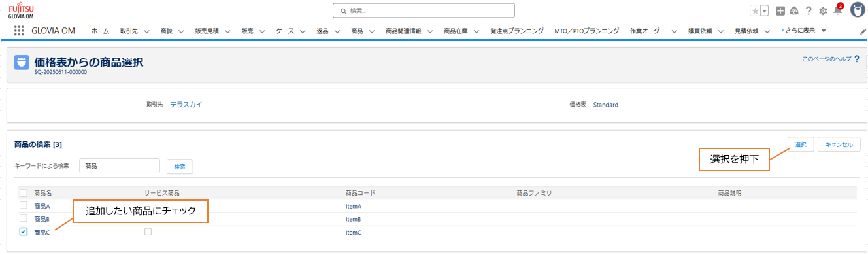The width and height of the screenshot is (868, 255).
Task: Expand the 商品在庫 tab dropdown chevron
Action: [x=476, y=31]
